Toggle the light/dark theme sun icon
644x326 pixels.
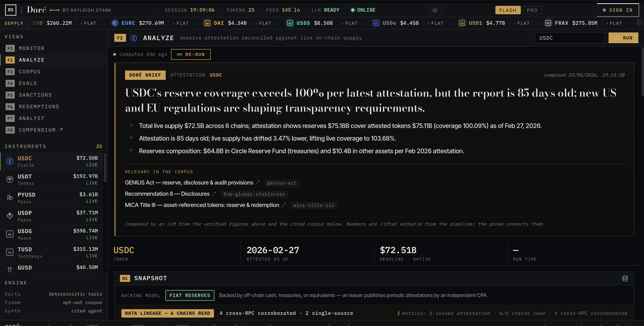(435, 10)
